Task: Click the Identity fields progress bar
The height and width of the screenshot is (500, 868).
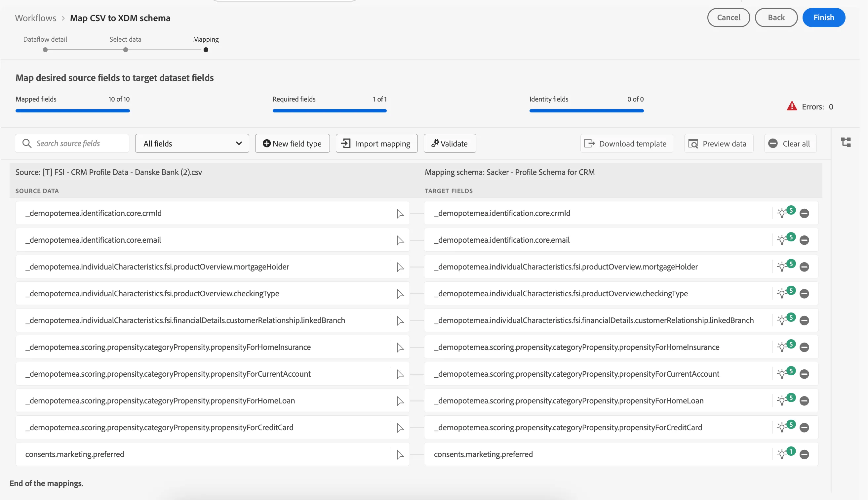Action: coord(586,111)
